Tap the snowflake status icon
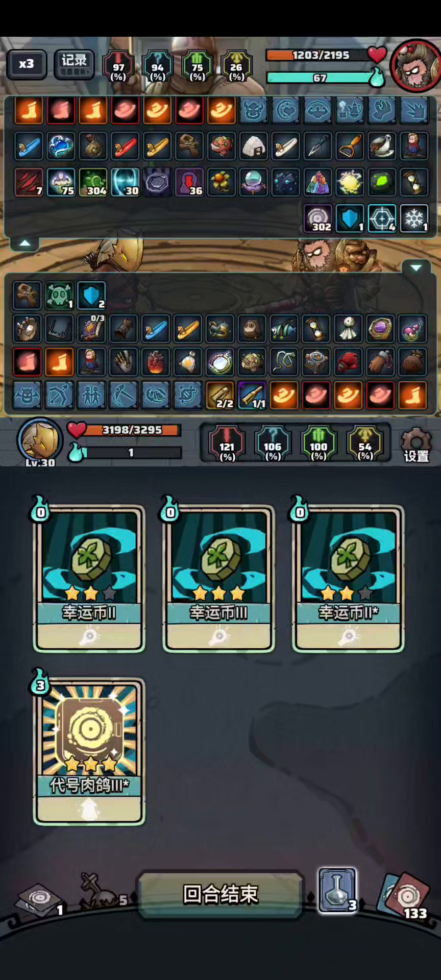441x980 pixels. pos(414,218)
